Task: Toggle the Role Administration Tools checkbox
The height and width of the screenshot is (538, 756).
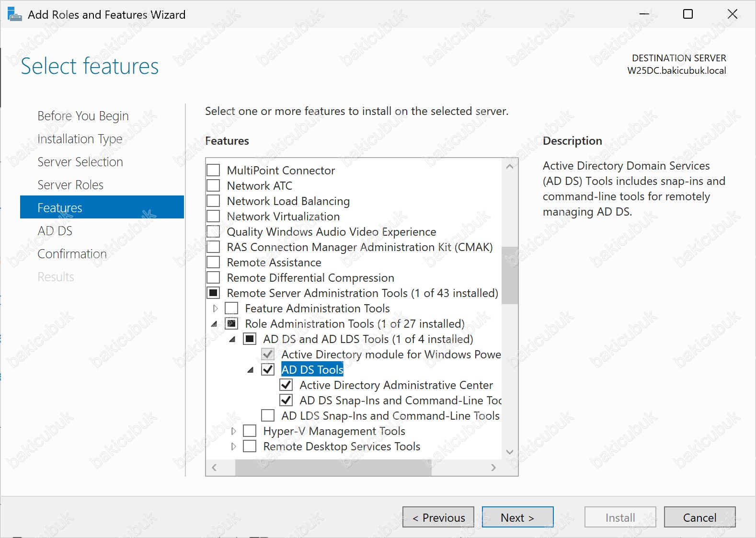Action: click(x=231, y=323)
